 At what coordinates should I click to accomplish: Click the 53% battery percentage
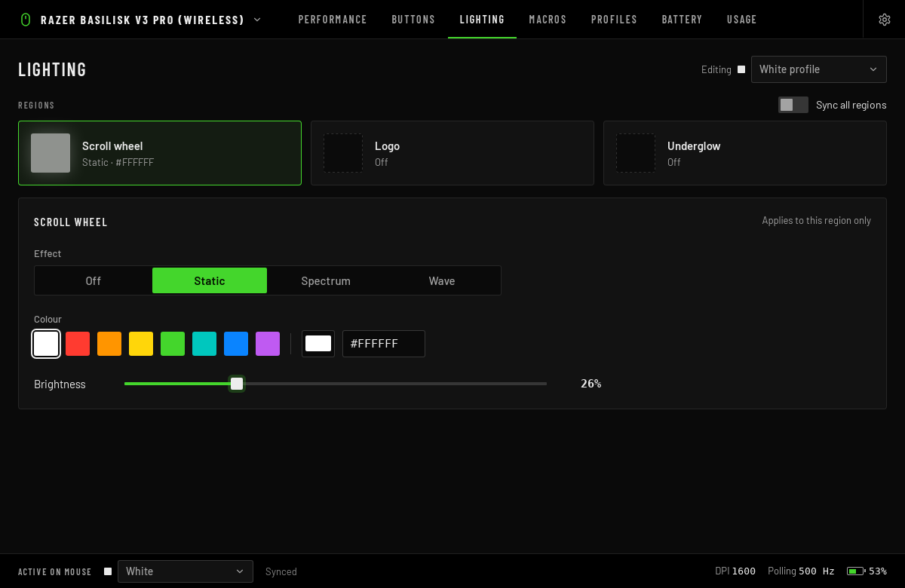click(878, 571)
